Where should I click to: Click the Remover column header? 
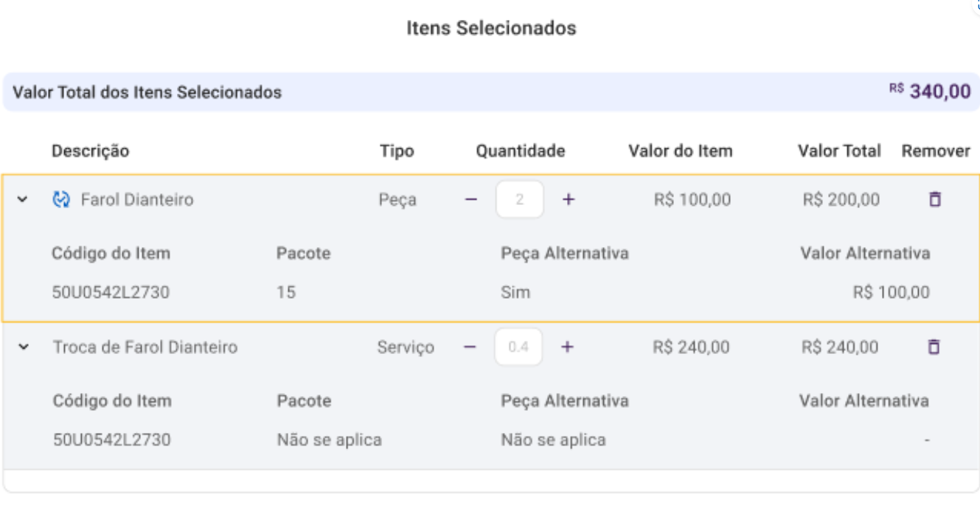pyautogui.click(x=936, y=151)
